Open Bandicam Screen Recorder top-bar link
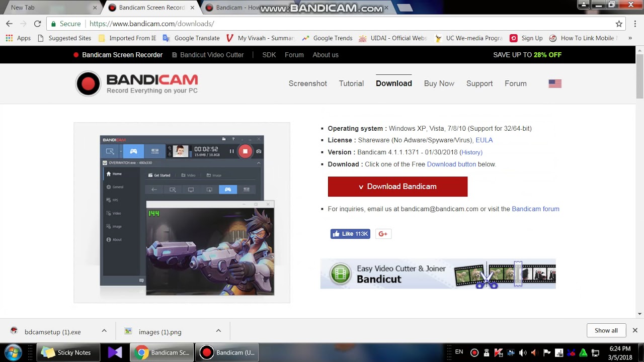Image resolution: width=644 pixels, height=362 pixels. 118,55
